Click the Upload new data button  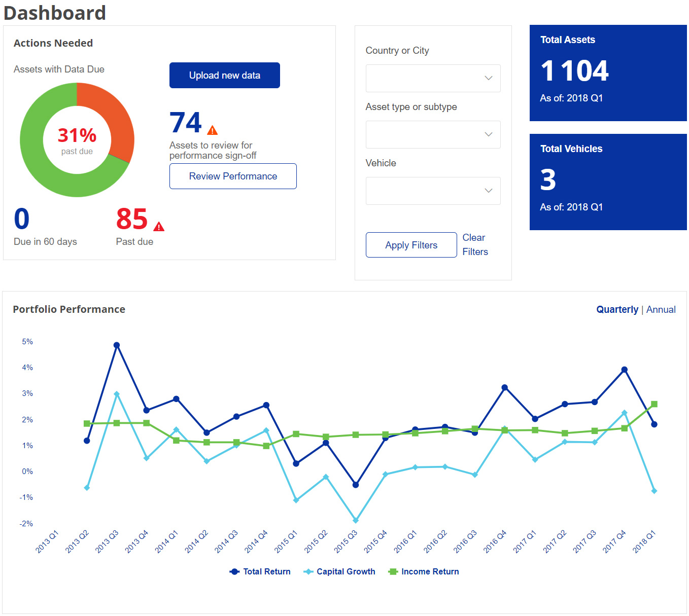pyautogui.click(x=224, y=75)
